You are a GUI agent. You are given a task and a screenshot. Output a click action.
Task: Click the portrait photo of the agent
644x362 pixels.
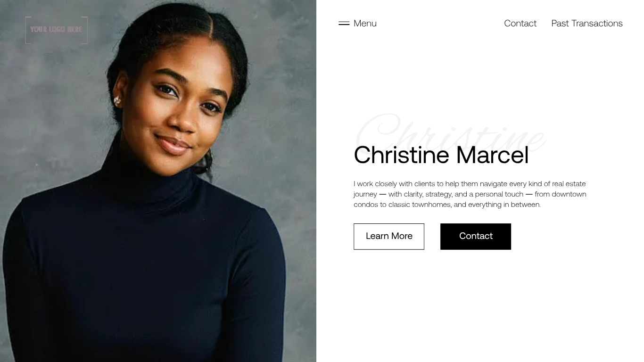click(158, 181)
